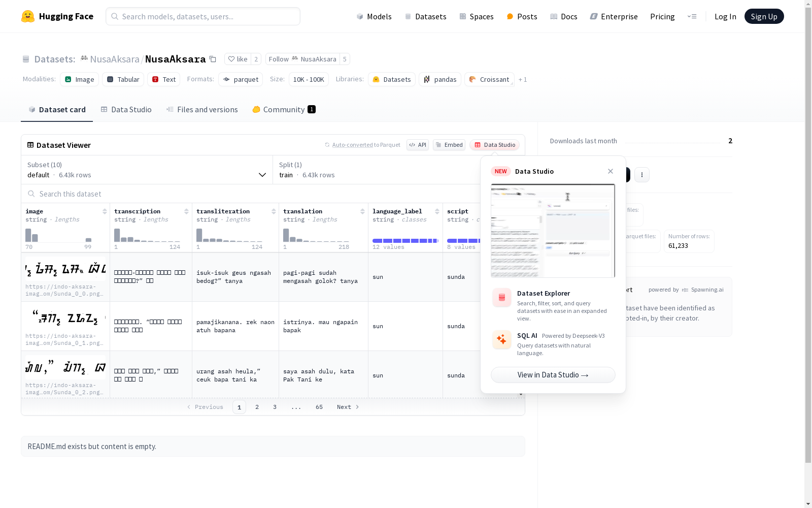Select the Dataset card tab
Screen dimensions: 812x508
pos(57,109)
